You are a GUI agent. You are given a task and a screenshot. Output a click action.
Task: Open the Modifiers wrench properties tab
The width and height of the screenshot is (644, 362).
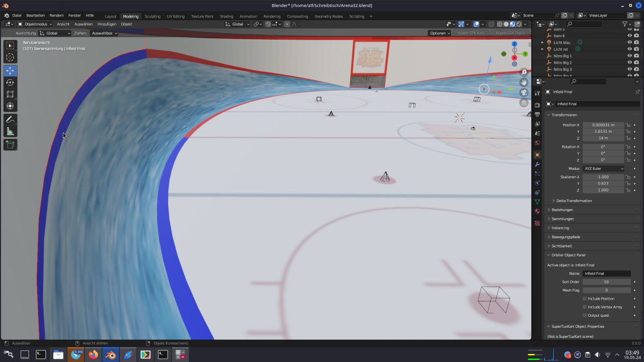pos(537,164)
